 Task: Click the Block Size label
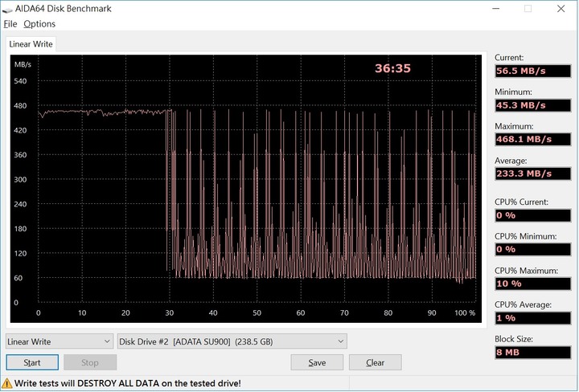pyautogui.click(x=514, y=339)
